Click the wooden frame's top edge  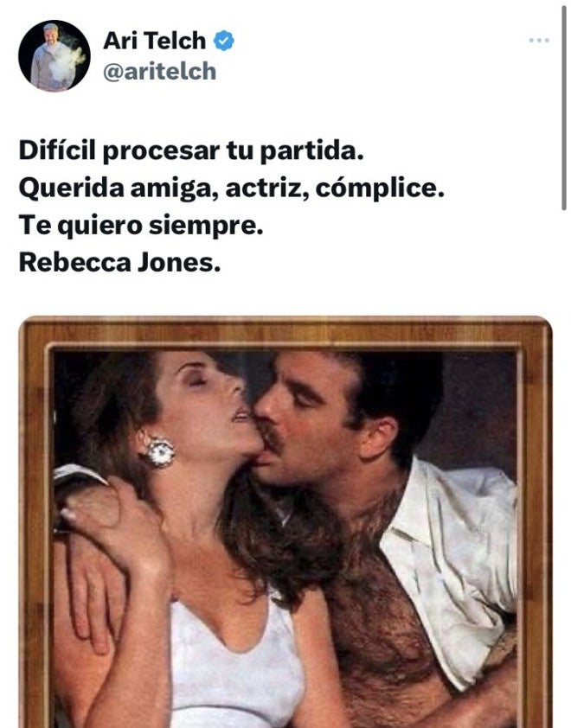tap(285, 330)
